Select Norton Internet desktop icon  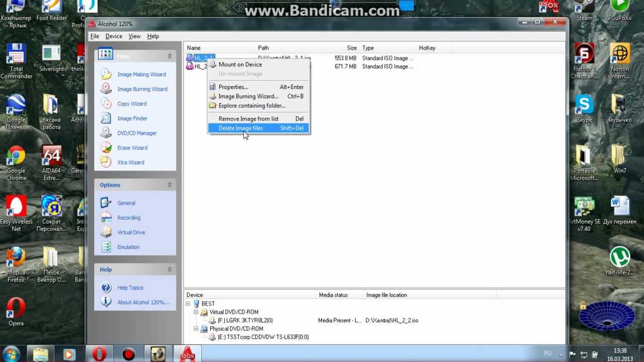[620, 61]
